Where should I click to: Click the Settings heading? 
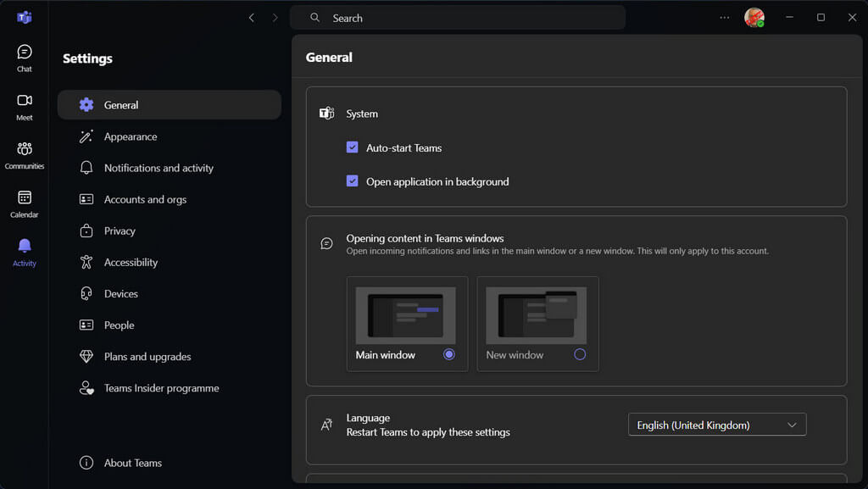[87, 58]
